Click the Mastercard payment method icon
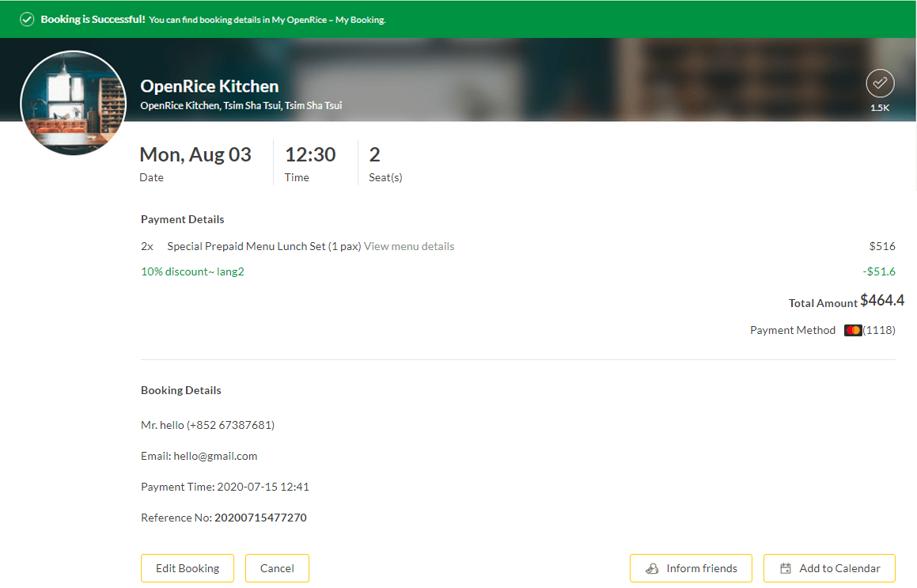Viewport: 917px width, 588px height. (x=853, y=330)
